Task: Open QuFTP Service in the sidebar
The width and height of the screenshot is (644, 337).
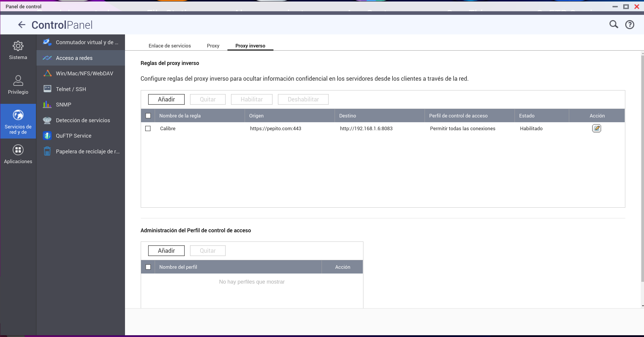Action: [x=74, y=136]
